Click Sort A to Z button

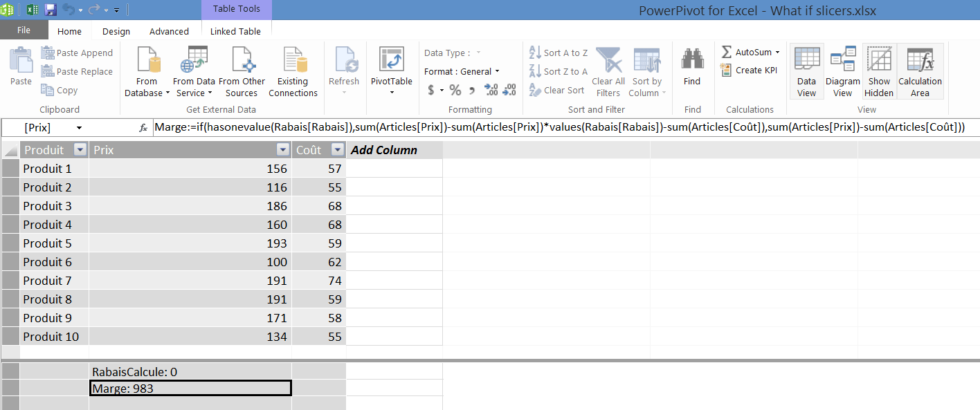(558, 53)
